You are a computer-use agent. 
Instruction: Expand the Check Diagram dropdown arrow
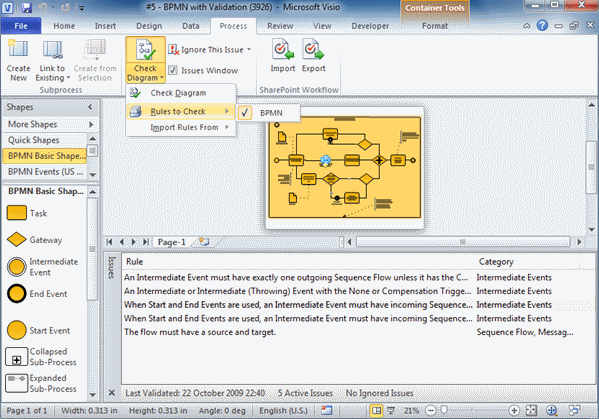(162, 78)
